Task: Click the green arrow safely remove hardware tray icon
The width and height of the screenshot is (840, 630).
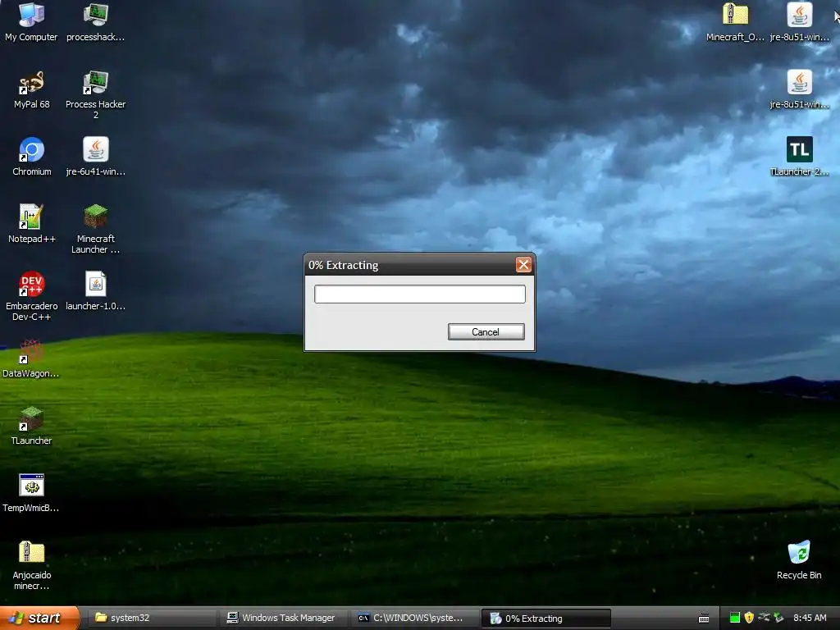Action: [778, 618]
